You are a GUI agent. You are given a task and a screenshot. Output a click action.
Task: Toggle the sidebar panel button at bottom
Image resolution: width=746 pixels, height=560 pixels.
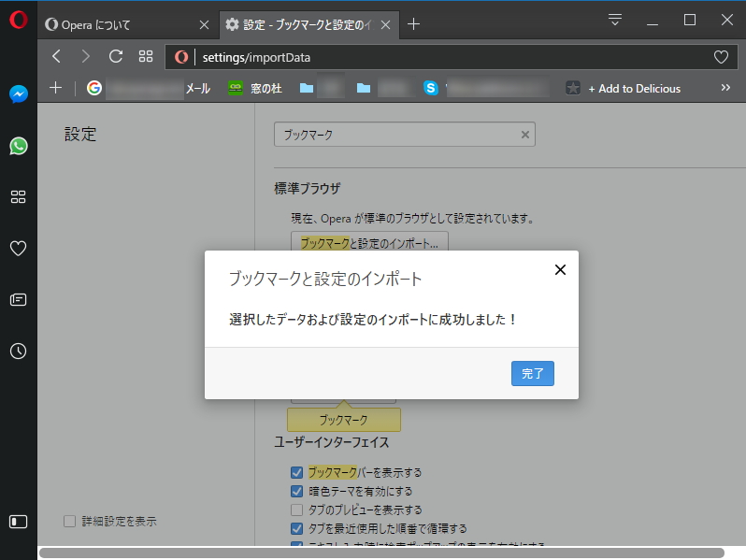[18, 522]
